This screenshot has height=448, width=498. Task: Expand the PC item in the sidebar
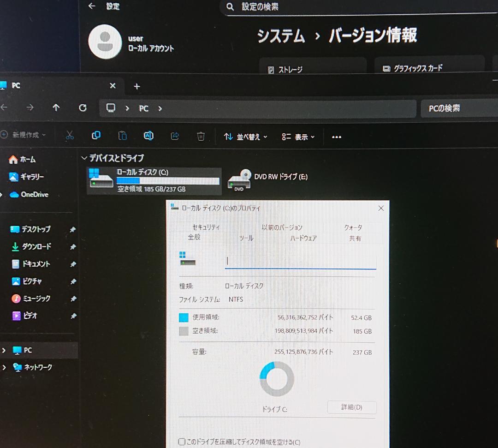point(4,350)
